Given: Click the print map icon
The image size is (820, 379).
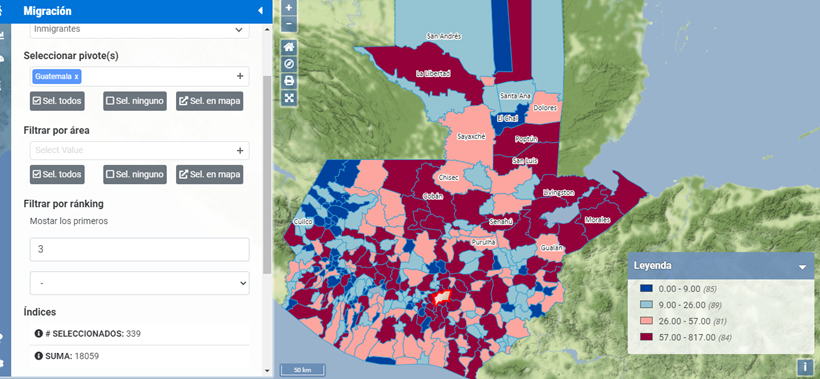Looking at the screenshot, I should [x=289, y=81].
